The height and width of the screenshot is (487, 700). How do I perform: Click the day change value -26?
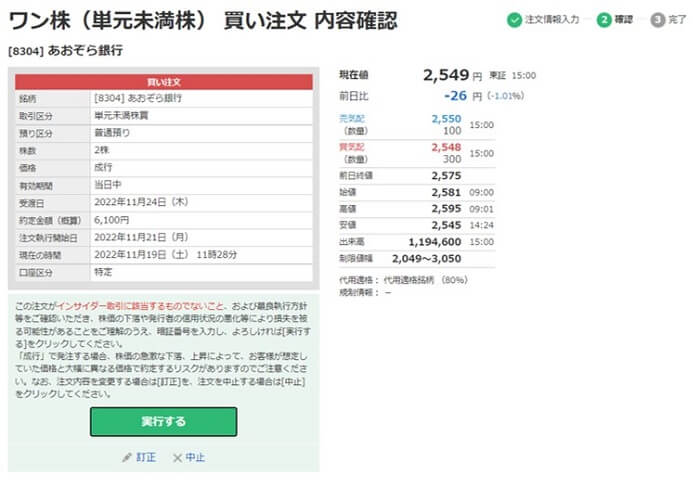pyautogui.click(x=455, y=96)
